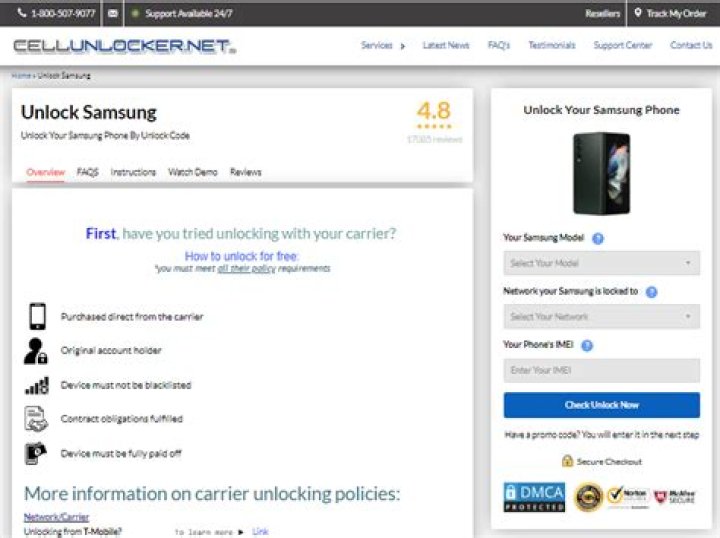The width and height of the screenshot is (720, 538).
Task: Open the Select Your Model dropdown
Action: point(601,264)
